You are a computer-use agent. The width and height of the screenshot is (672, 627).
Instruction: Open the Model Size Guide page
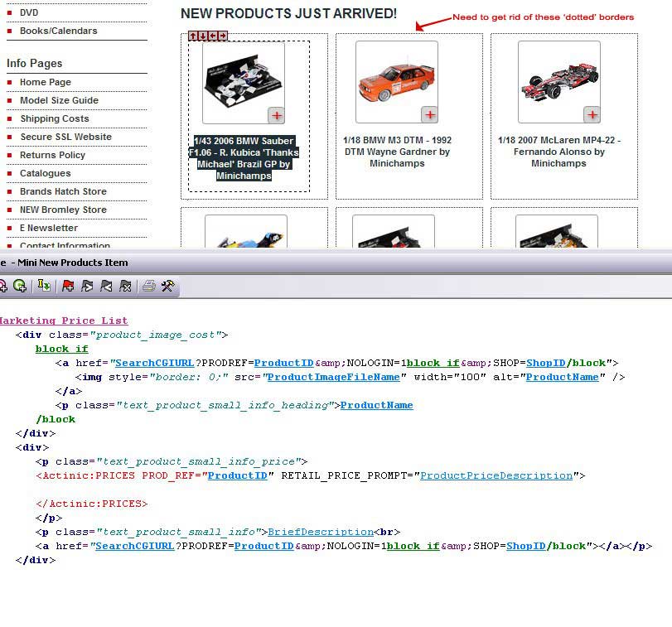pyautogui.click(x=59, y=100)
